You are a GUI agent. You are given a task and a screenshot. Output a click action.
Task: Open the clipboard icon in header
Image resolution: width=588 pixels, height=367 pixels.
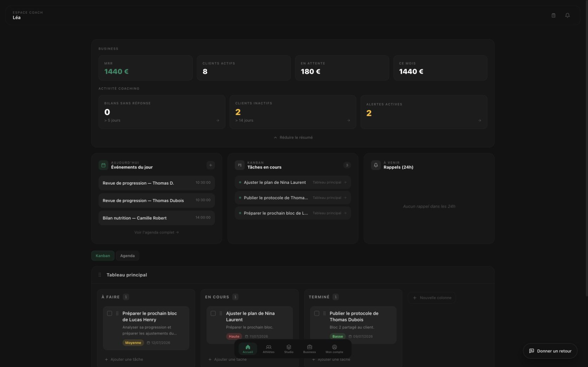[553, 15]
